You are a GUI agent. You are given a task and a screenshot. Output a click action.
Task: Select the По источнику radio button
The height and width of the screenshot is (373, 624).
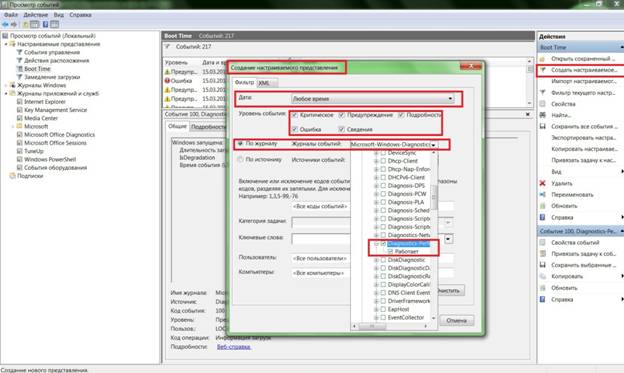pyautogui.click(x=240, y=159)
